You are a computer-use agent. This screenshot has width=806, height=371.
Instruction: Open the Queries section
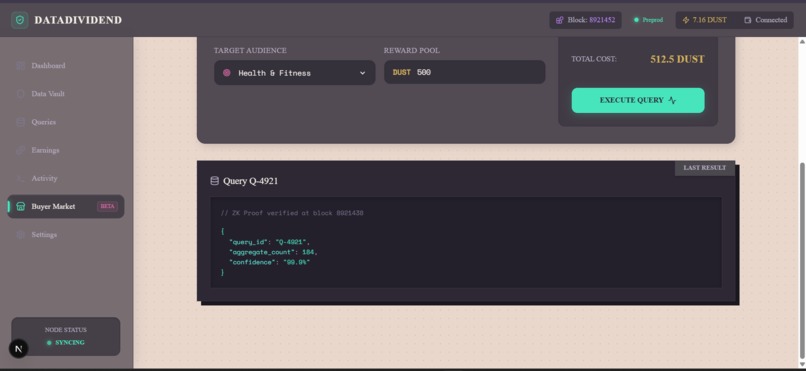pos(66,122)
